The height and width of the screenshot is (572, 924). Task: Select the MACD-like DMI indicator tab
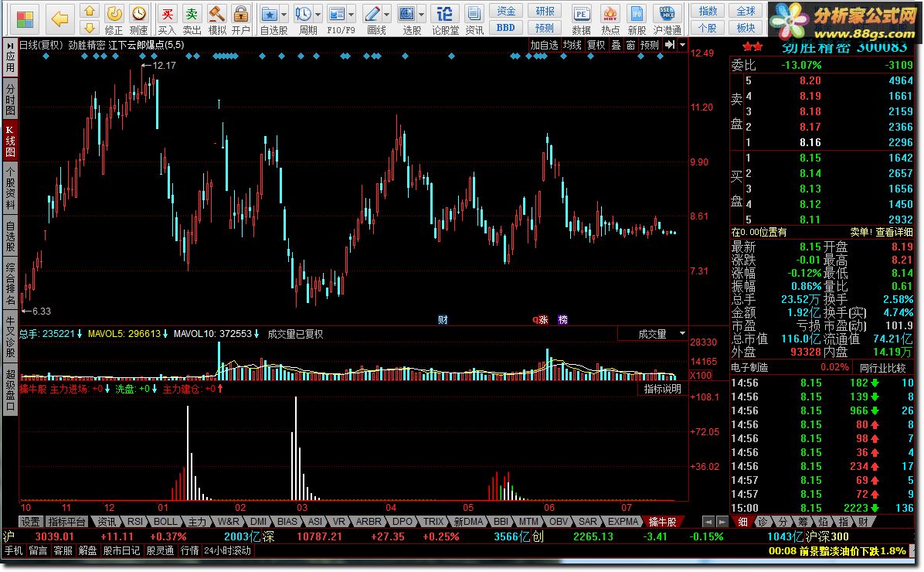click(x=259, y=521)
